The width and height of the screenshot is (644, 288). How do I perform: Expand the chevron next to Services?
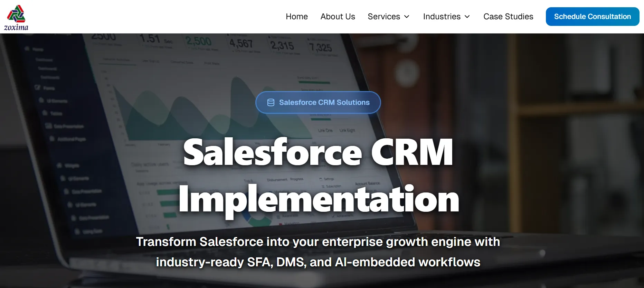pos(407,17)
